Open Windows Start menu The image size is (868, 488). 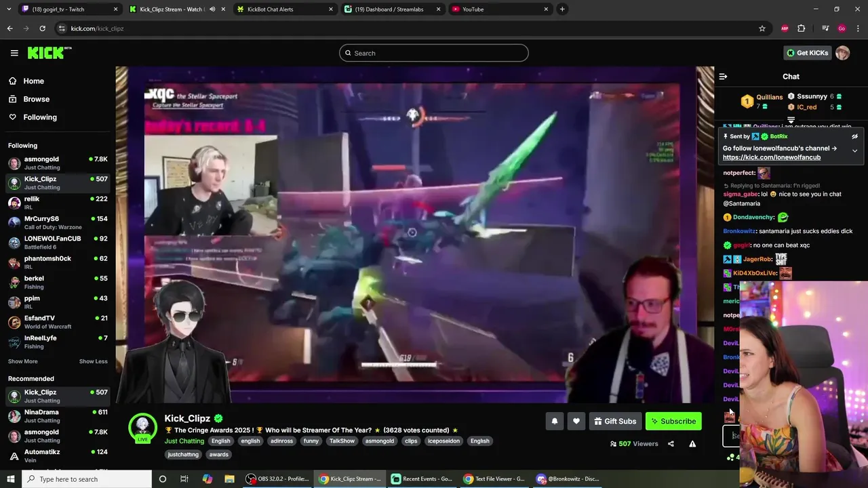pyautogui.click(x=11, y=479)
